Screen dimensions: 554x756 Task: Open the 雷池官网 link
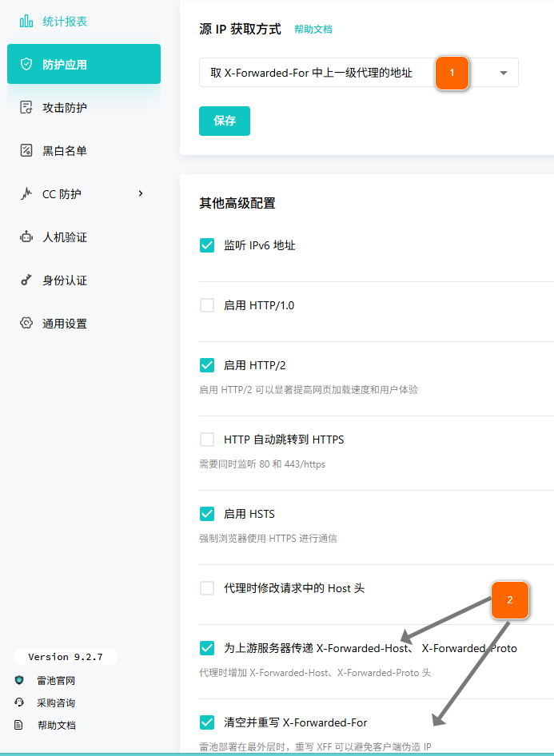(56, 680)
